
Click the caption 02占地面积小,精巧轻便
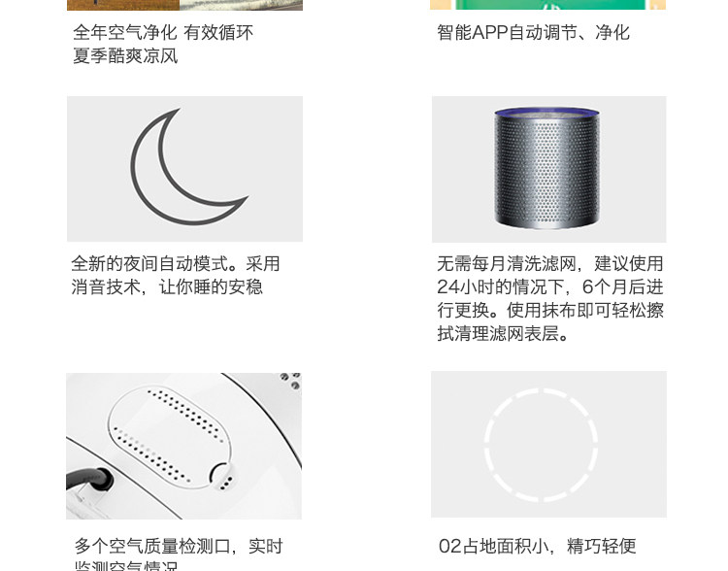click(x=537, y=547)
